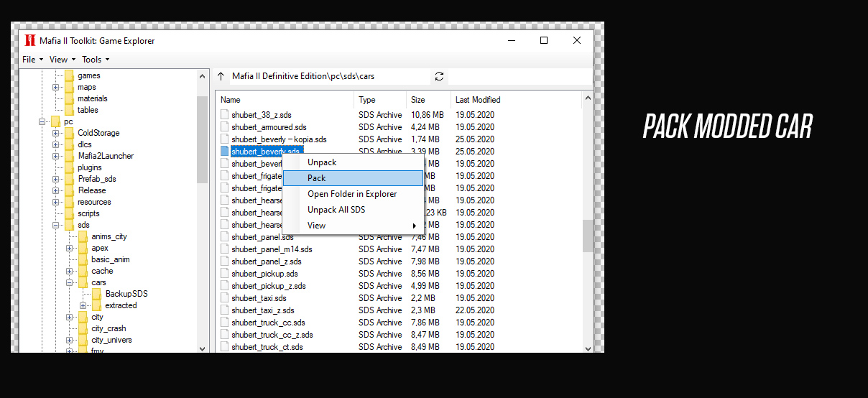Sort files by Size column header
This screenshot has height=398, width=868.
(x=428, y=100)
